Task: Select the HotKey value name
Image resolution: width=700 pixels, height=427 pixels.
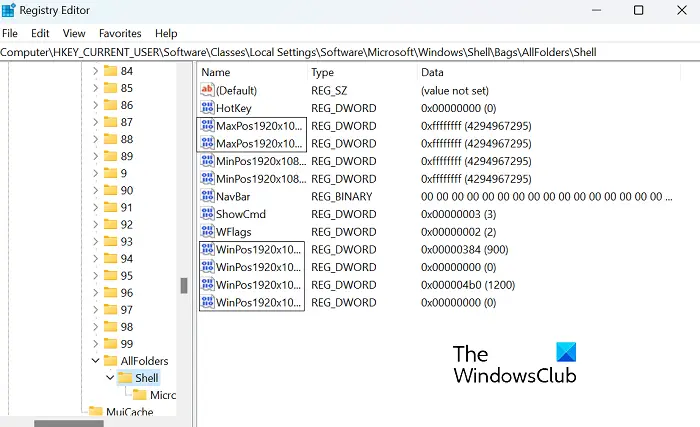Action: point(233,108)
